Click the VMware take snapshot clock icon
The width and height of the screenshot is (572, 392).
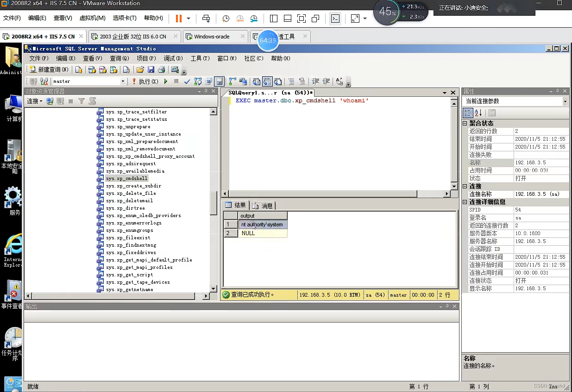click(x=226, y=19)
